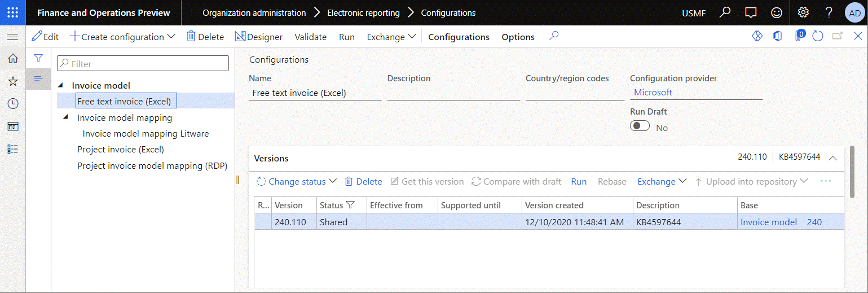
Task: Click the action pane search magnifier
Action: point(554,36)
